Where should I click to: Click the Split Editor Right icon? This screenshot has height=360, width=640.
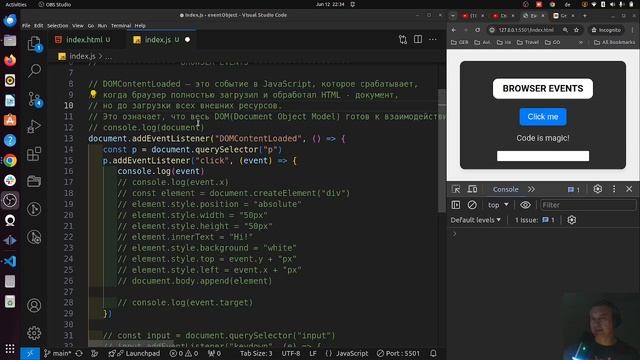pyautogui.click(x=418, y=39)
